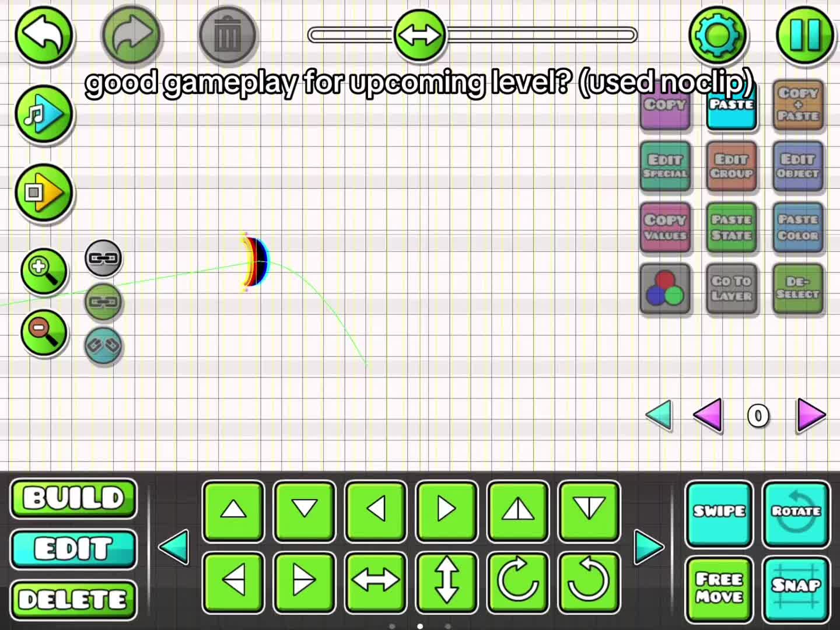The image size is (840, 630).
Task: Click the teal all-layers arrow
Action: point(659,416)
